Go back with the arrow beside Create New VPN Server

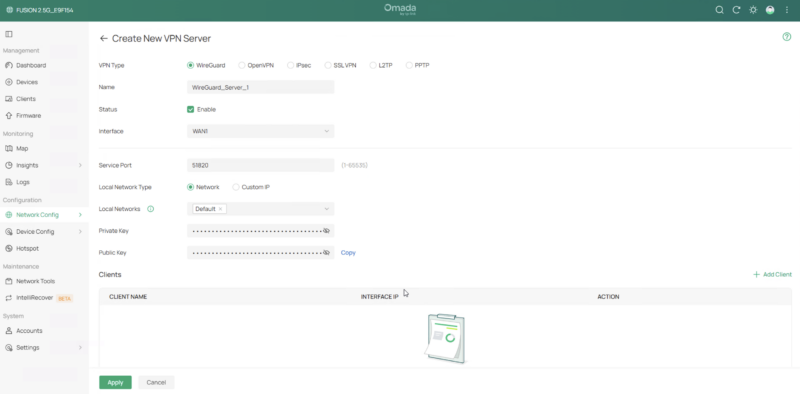tap(104, 38)
